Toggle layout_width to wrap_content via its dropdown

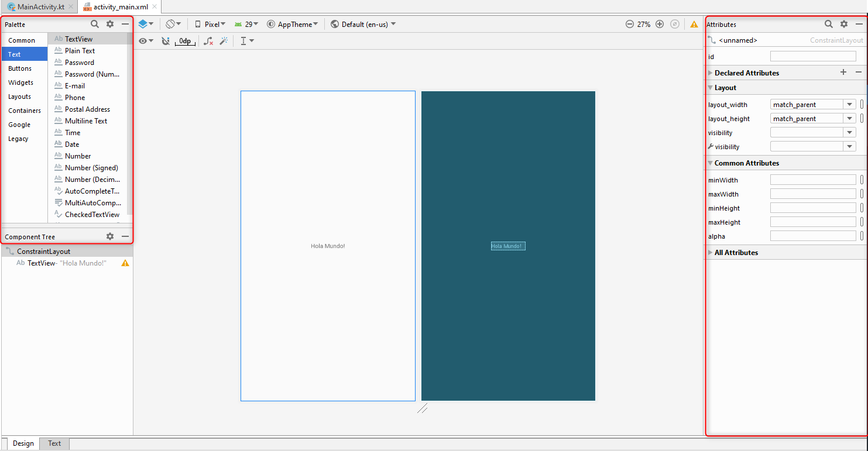[x=850, y=104]
